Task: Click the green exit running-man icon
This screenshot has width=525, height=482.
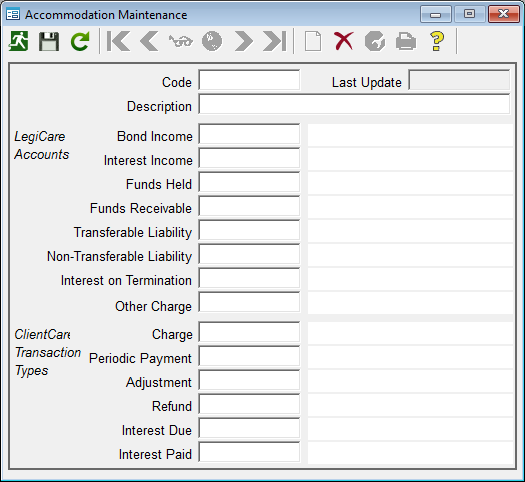Action: (x=18, y=41)
